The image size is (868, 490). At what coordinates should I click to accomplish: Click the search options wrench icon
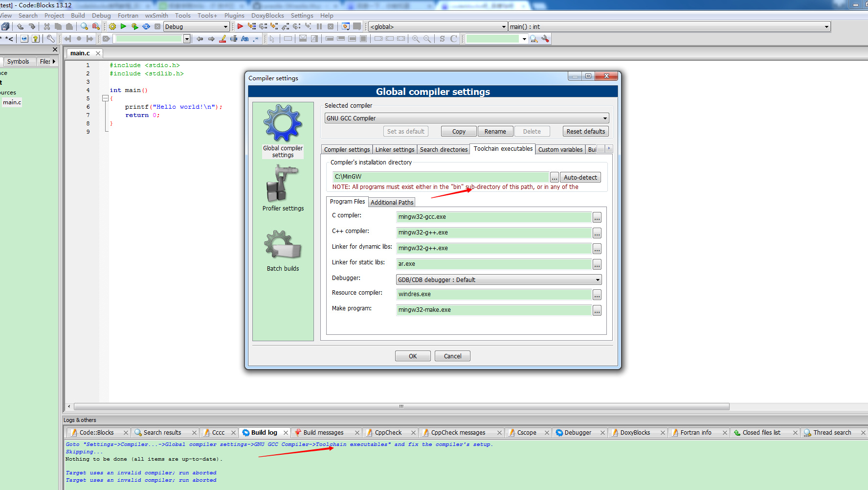click(x=545, y=39)
